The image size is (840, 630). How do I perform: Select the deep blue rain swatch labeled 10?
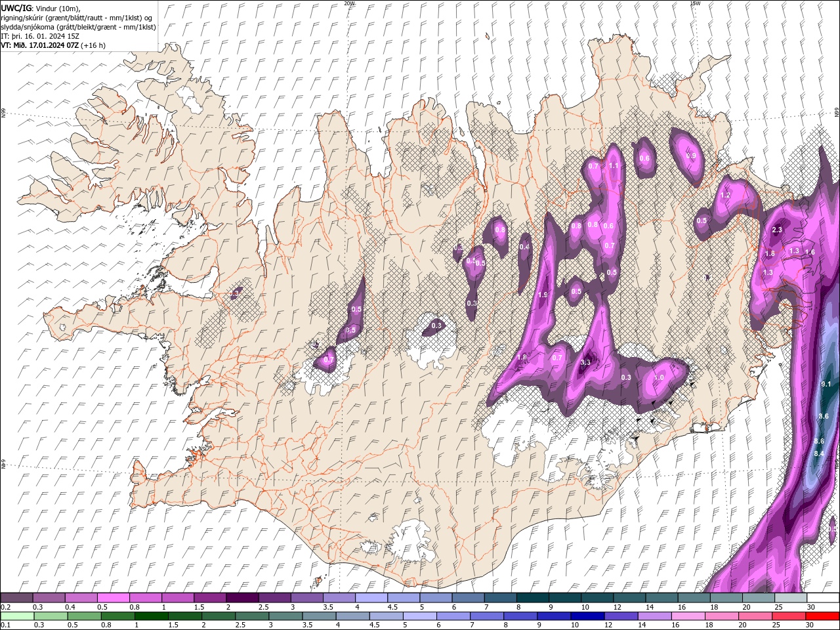click(x=587, y=616)
